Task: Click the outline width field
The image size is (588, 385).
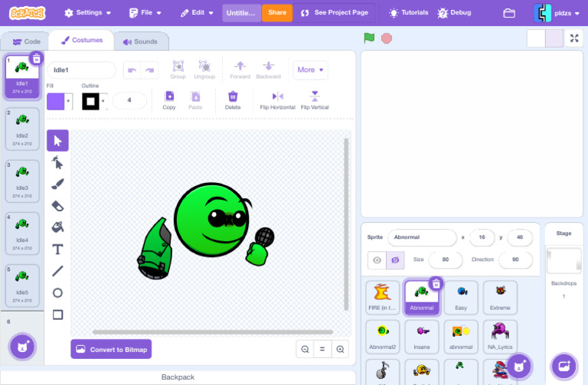Action: click(129, 100)
